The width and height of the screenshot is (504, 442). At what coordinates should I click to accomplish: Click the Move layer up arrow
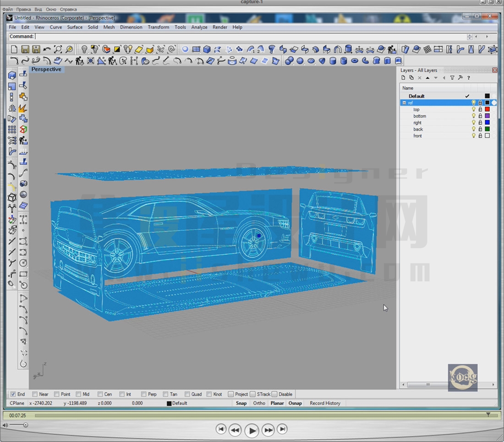tap(427, 78)
